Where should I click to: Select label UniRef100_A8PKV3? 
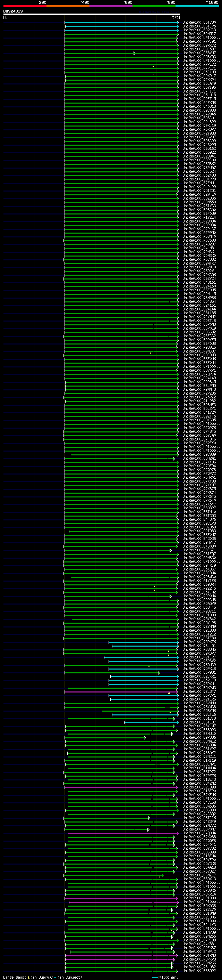pyautogui.click(x=199, y=959)
